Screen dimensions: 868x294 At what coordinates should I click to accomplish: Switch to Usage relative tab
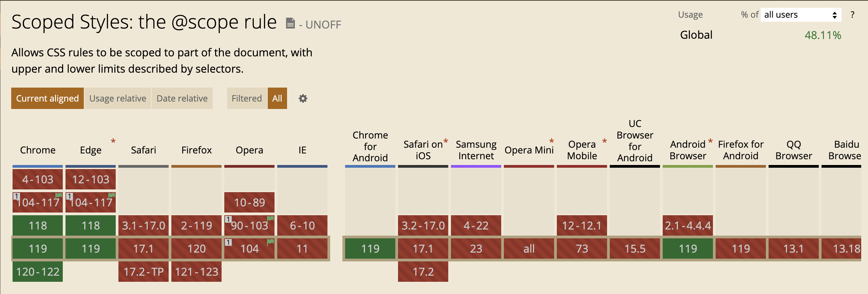(118, 98)
